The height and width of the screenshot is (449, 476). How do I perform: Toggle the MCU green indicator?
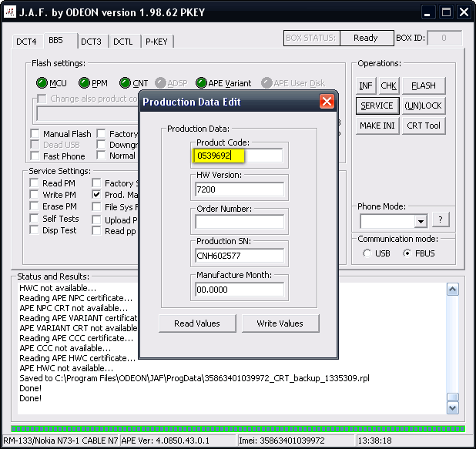(x=42, y=83)
